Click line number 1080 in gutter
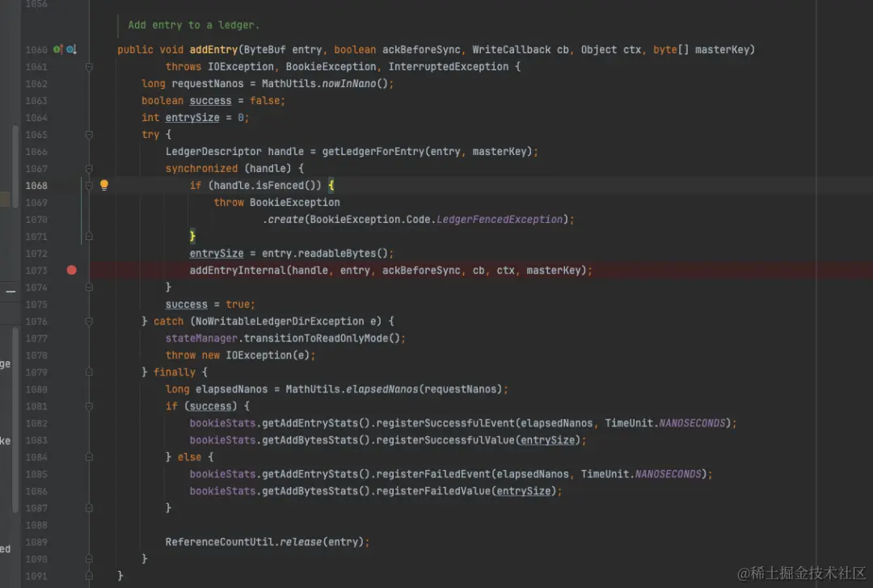The width and height of the screenshot is (873, 588). pyautogui.click(x=36, y=388)
